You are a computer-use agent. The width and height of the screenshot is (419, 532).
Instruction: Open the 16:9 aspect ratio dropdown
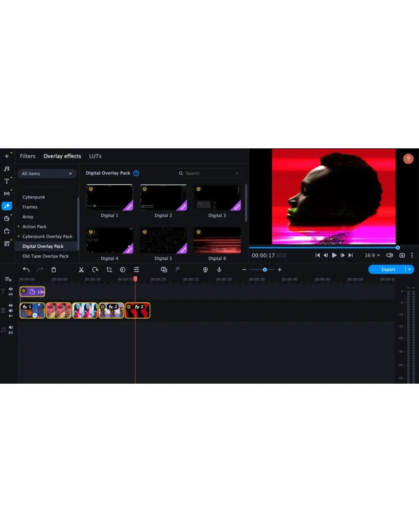372,255
